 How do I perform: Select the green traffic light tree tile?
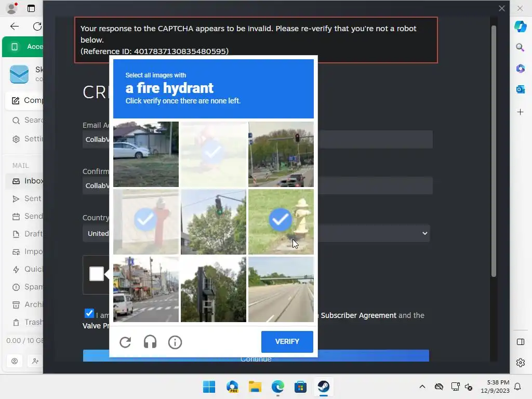(x=214, y=221)
